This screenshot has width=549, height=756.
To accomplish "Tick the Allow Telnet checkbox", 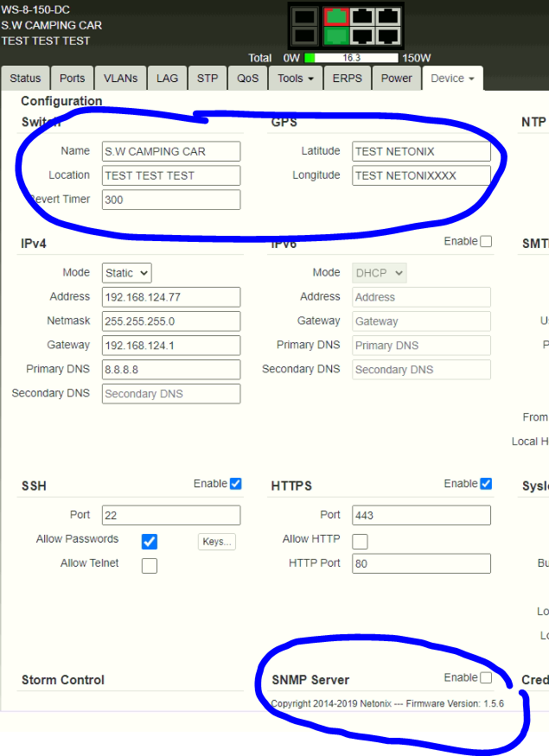I will 150,566.
